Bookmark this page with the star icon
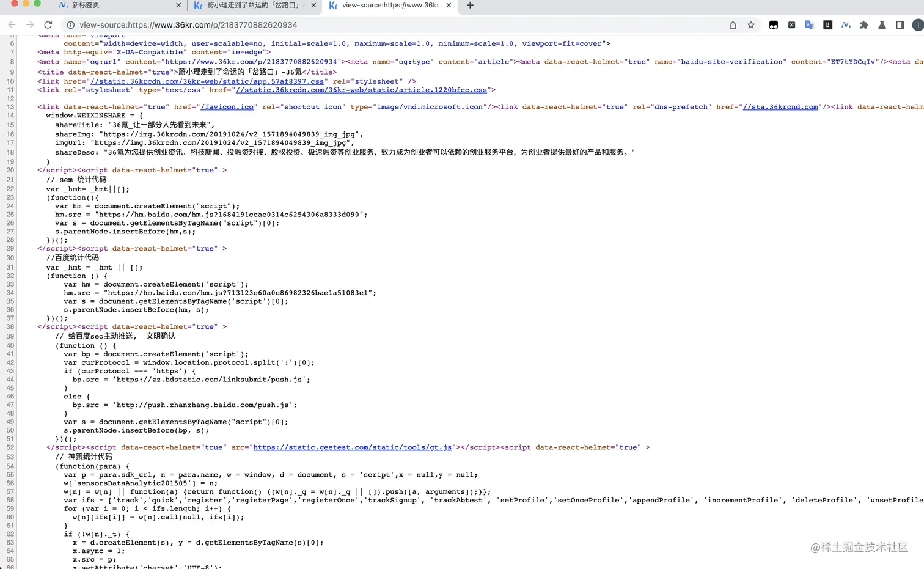The image size is (924, 569). point(751,25)
